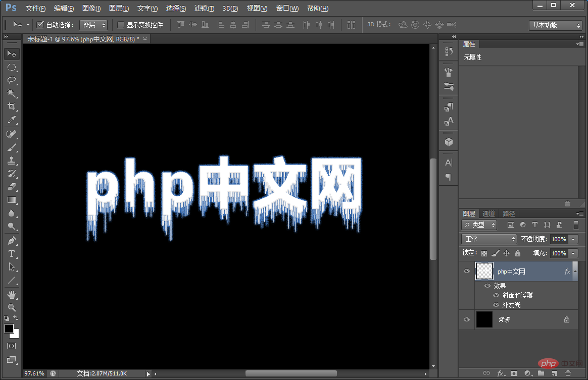This screenshot has height=380, width=588.
Task: Toggle Bevel and Emboss effect visibility
Action: 496,295
